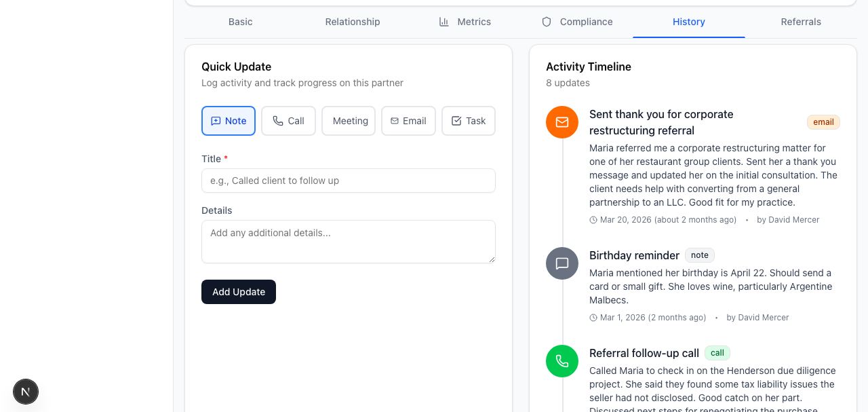Image resolution: width=868 pixels, height=412 pixels.
Task: Click 'by David Mercer' under Birthday reminder
Action: pos(757,318)
